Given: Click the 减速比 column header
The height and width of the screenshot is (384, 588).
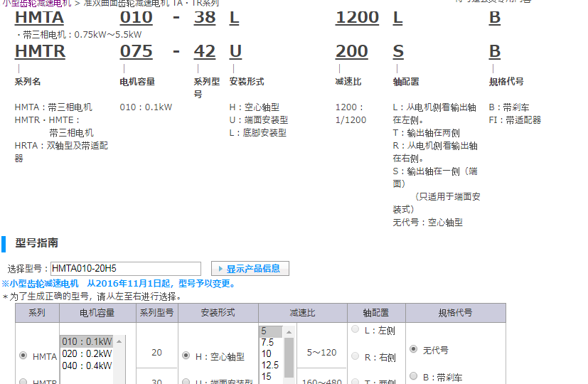Looking at the screenshot, I should 302,313.
